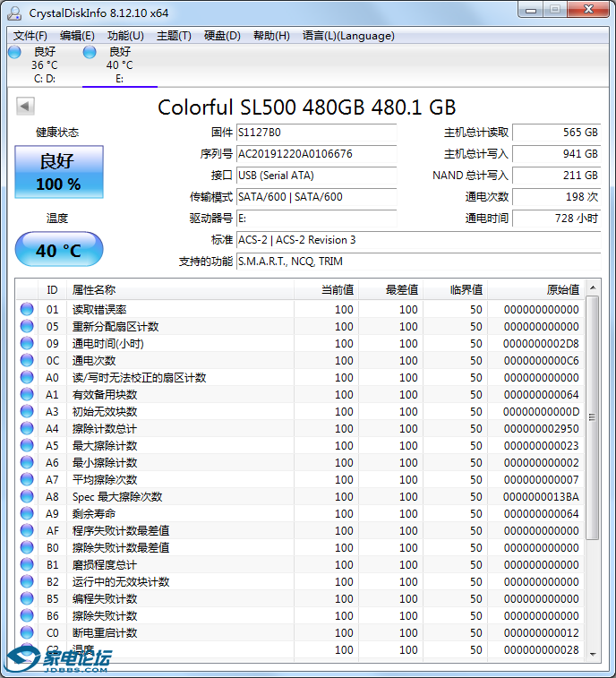Click the NAND 总计写入 value 211 GB
Screen dimensions: 616x678
(x=557, y=176)
